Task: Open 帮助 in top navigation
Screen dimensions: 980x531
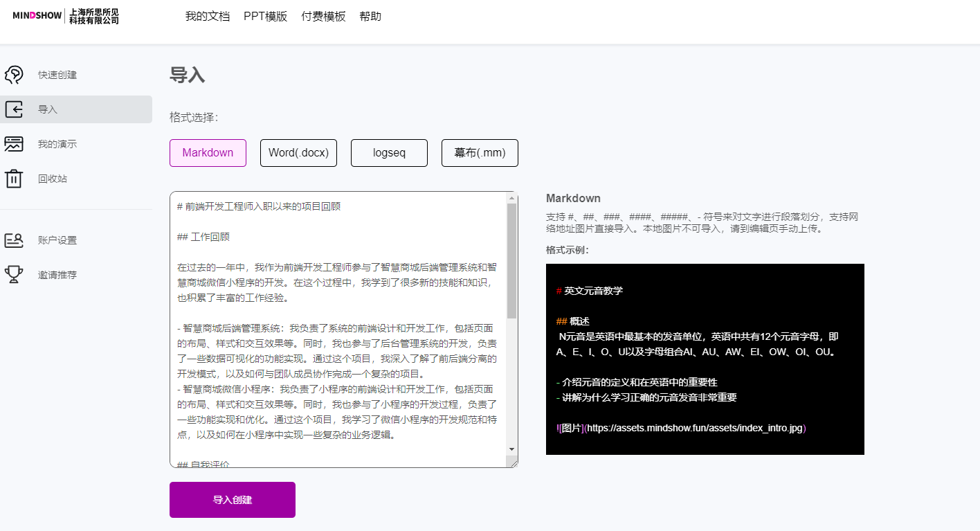Action: (370, 16)
